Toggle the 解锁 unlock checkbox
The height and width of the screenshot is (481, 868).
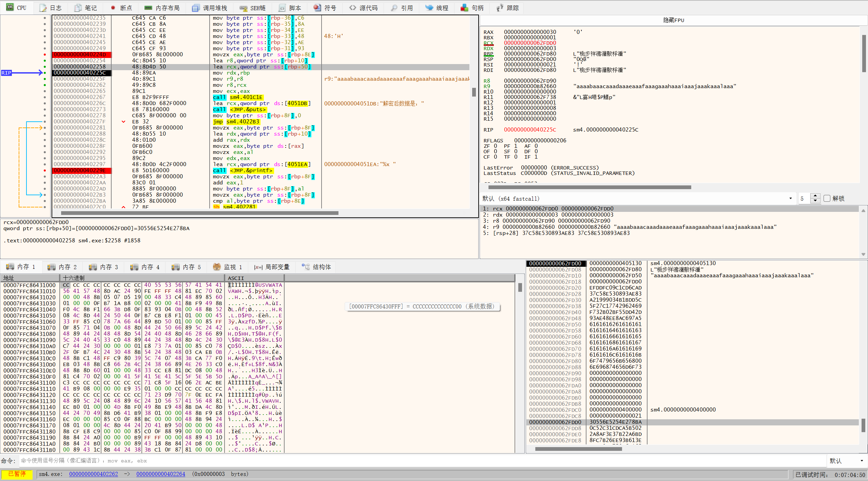pos(827,199)
